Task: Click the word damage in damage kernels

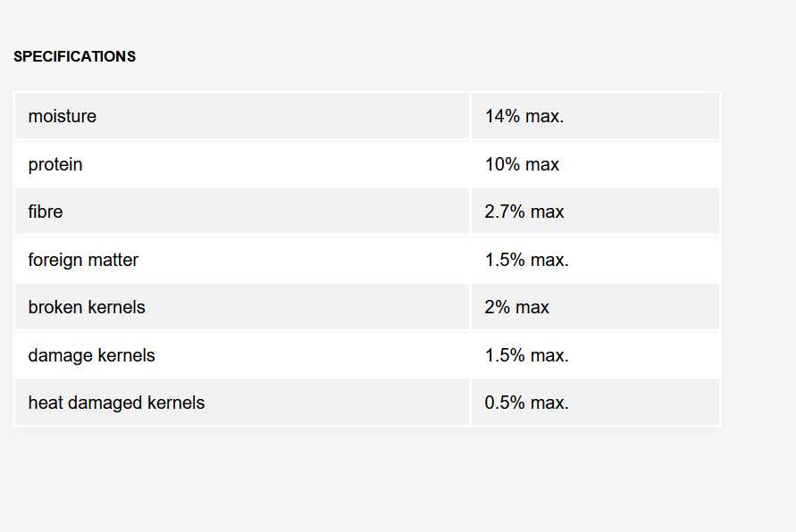Action: pyautogui.click(x=61, y=356)
